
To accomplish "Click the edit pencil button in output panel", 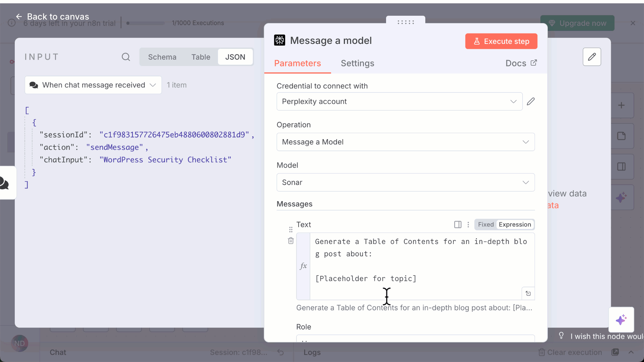I will click(592, 57).
